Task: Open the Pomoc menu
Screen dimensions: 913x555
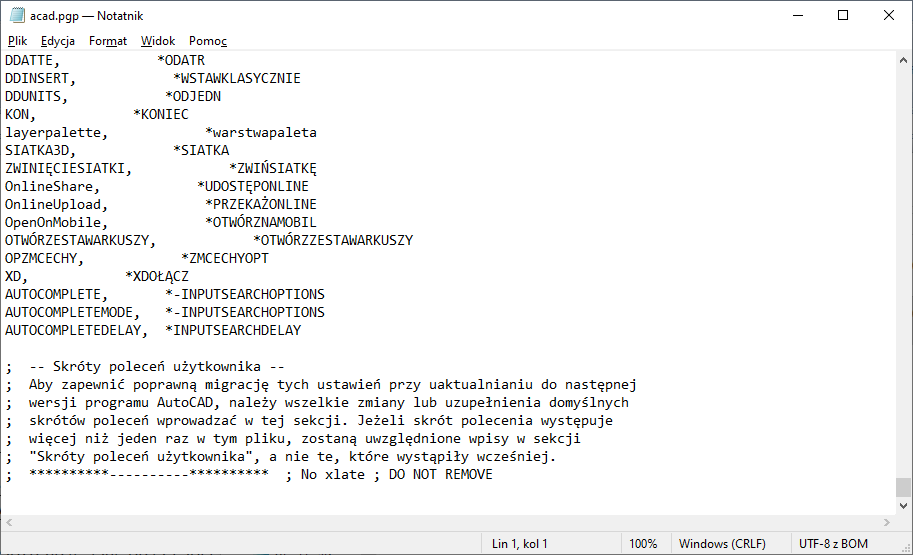Action: point(208,41)
